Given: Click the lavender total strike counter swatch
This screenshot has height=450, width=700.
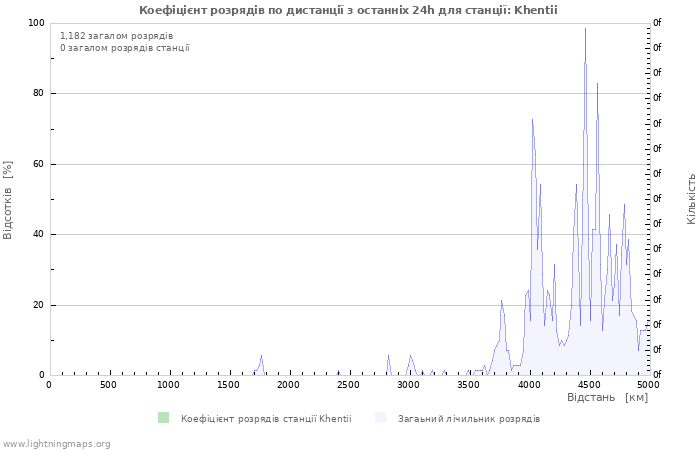Looking at the screenshot, I should tap(380, 418).
